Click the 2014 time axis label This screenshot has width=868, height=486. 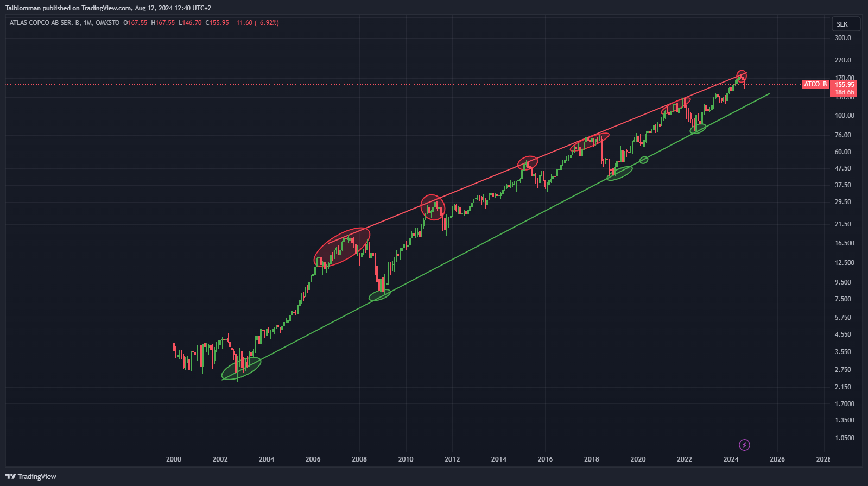tap(499, 459)
